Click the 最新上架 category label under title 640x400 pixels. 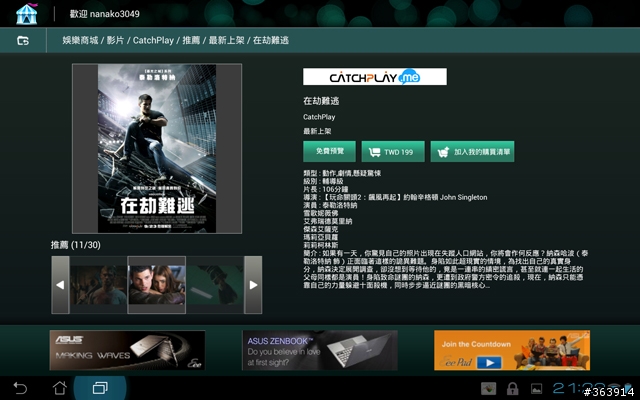click(317, 131)
